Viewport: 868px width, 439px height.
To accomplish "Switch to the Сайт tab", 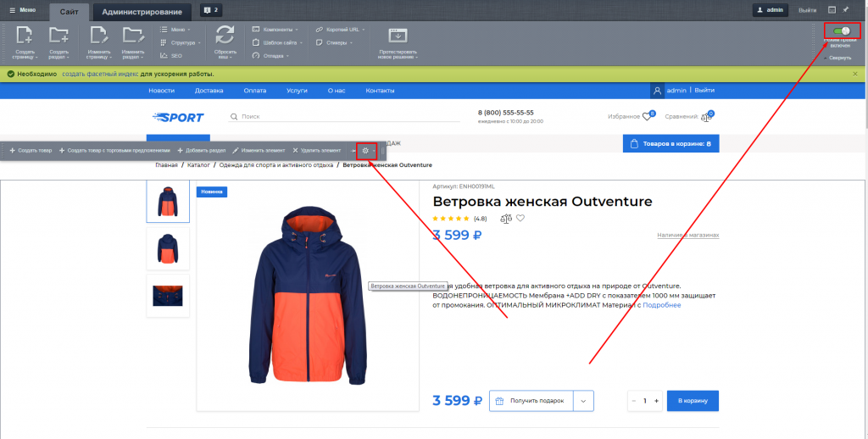I will [x=70, y=12].
